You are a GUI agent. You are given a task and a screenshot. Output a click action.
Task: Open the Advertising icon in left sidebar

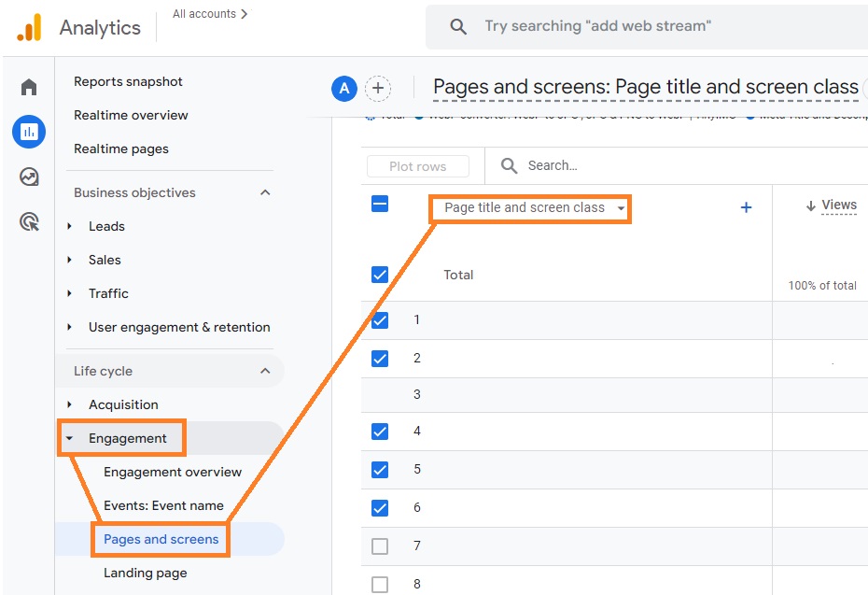[x=28, y=220]
